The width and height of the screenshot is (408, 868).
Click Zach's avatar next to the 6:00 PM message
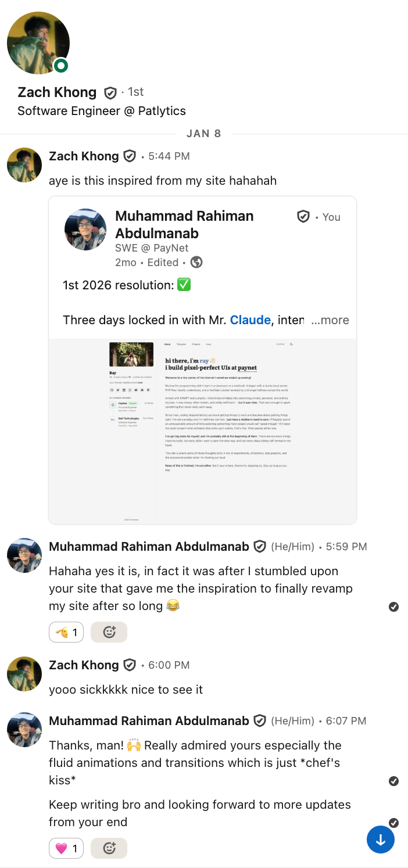(x=24, y=674)
